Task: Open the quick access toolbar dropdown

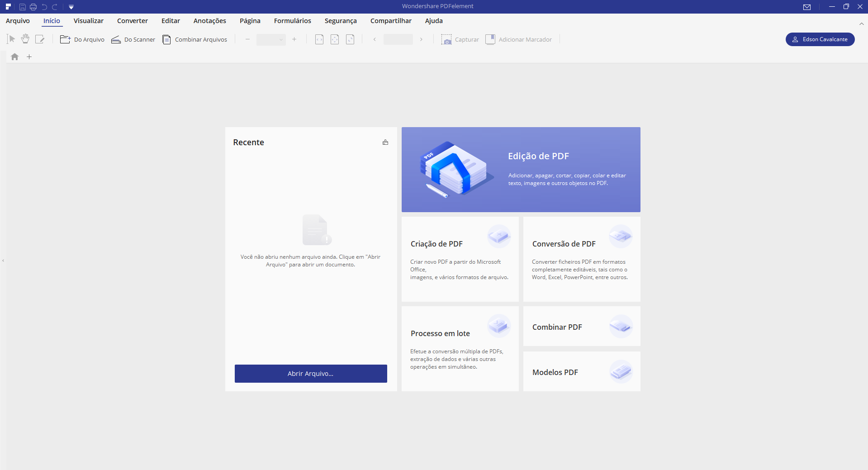Action: click(x=71, y=7)
